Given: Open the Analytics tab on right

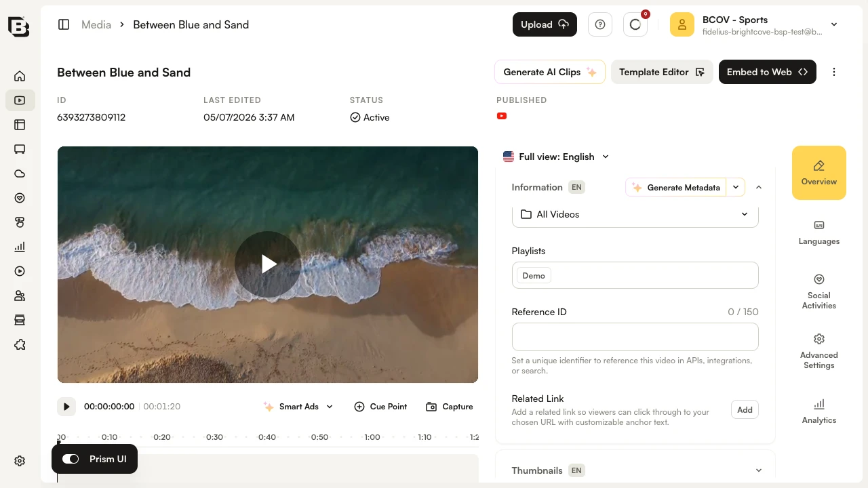Looking at the screenshot, I should (x=819, y=411).
